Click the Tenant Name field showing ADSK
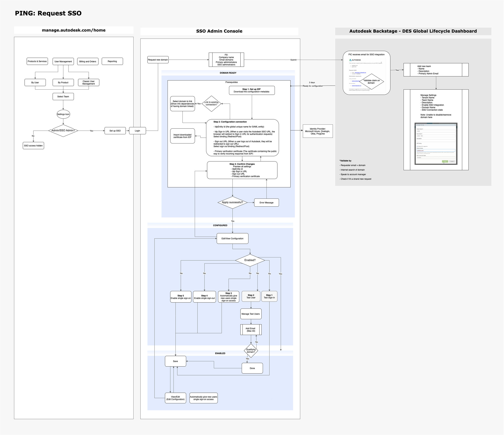Screen dimensions: 504x435 436,131
